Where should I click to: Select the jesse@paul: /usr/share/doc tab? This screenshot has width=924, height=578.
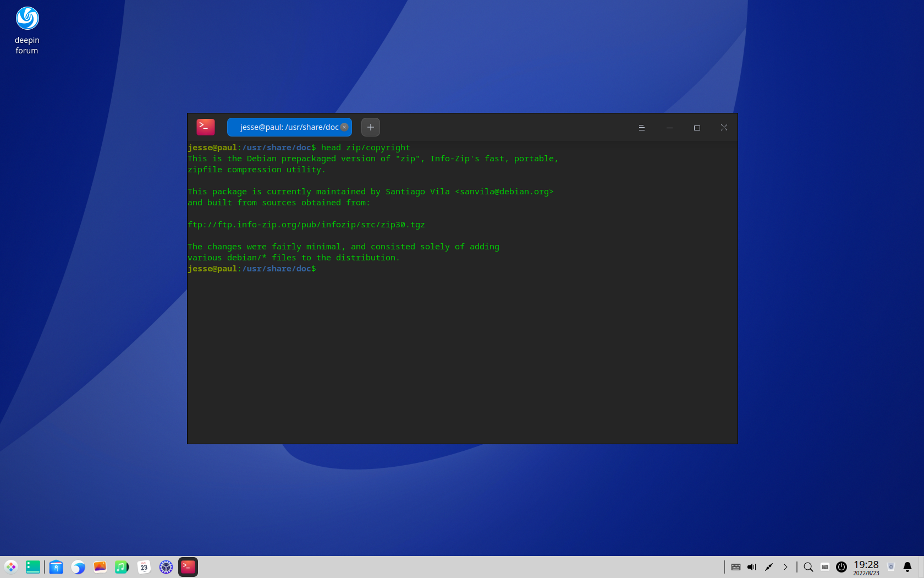coord(289,127)
